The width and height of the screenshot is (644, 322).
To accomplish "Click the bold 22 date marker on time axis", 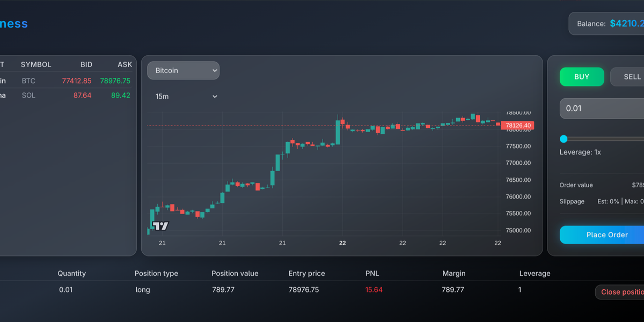I will click(x=342, y=243).
